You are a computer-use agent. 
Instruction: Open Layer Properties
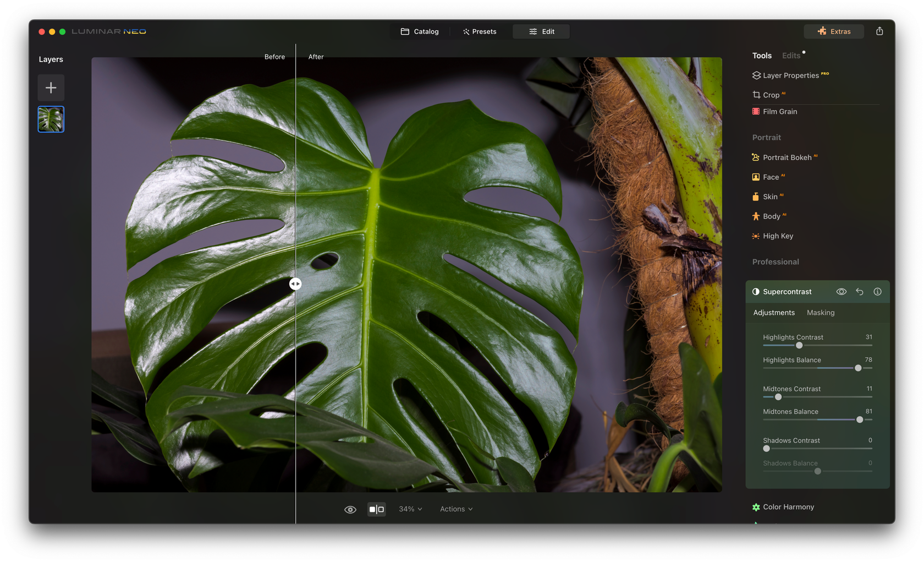click(790, 75)
